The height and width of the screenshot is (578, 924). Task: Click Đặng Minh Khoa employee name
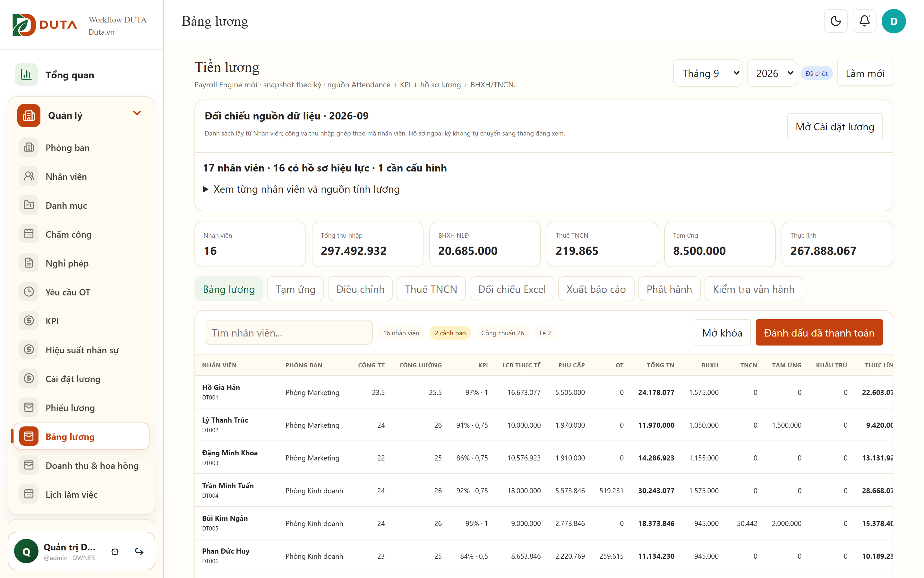pos(230,453)
